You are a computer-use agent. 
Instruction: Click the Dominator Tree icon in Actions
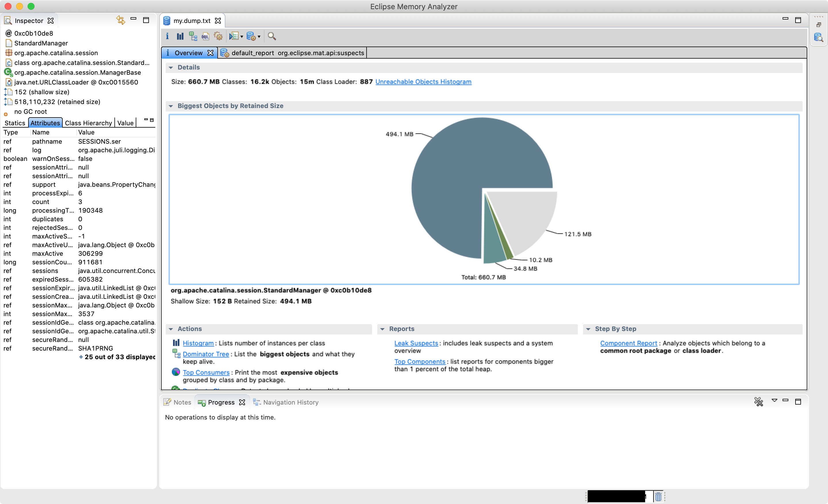tap(176, 353)
